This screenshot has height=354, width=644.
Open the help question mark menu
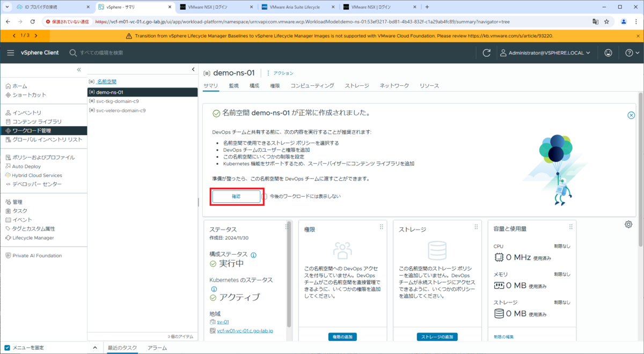pos(632,53)
